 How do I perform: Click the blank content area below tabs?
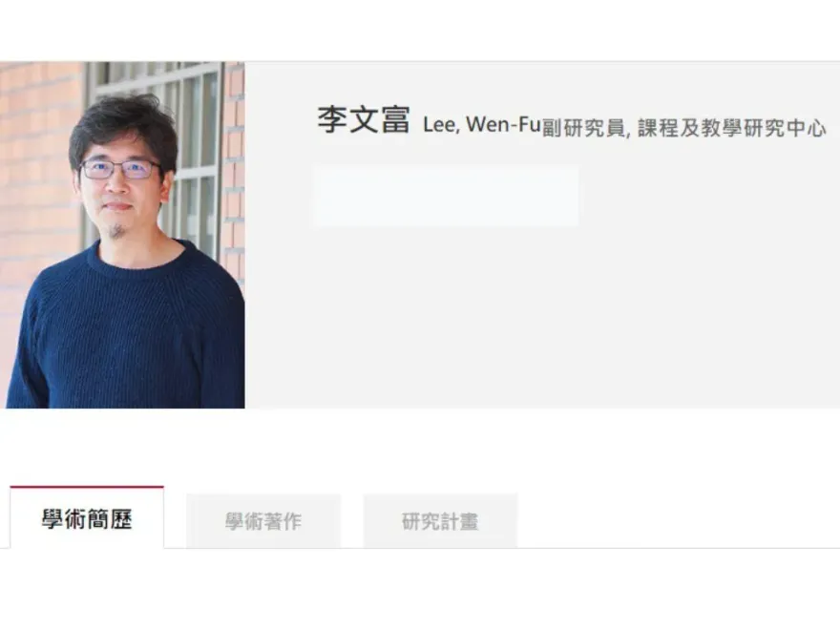420,589
